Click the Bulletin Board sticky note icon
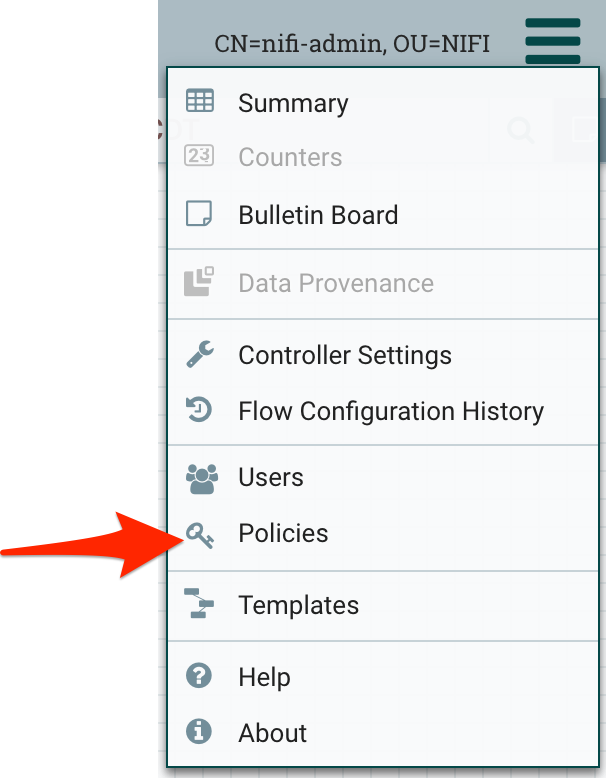 [x=200, y=214]
